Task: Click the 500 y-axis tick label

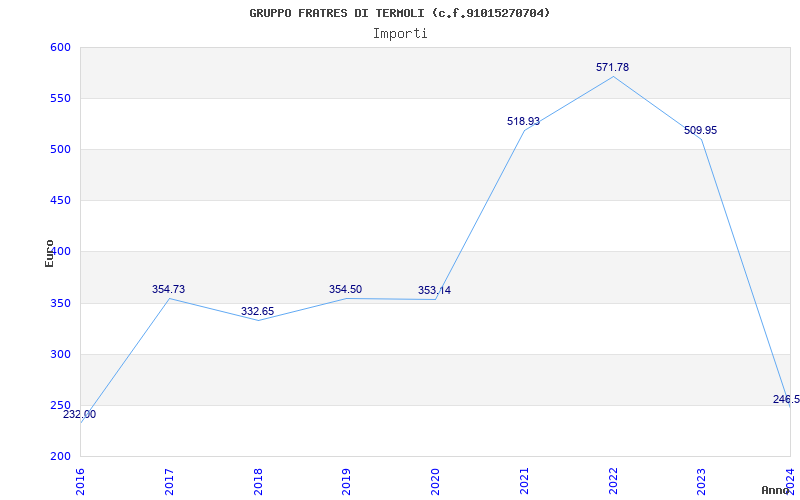Action: pos(60,149)
